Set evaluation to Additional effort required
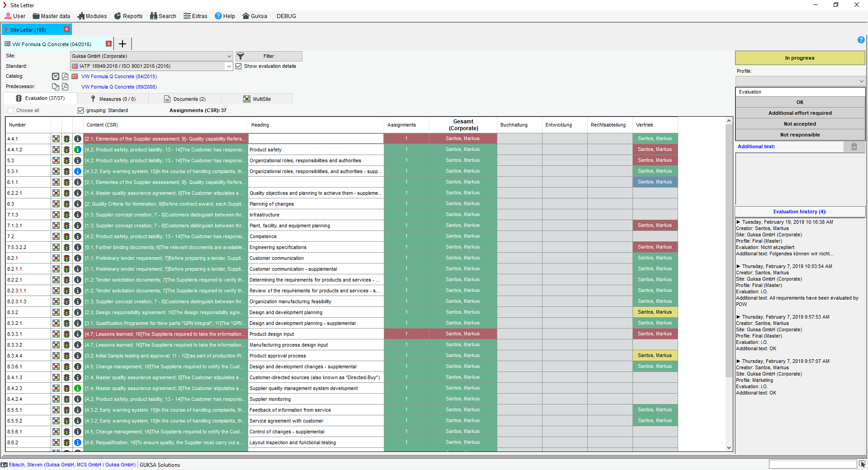868x470 pixels. click(x=800, y=113)
